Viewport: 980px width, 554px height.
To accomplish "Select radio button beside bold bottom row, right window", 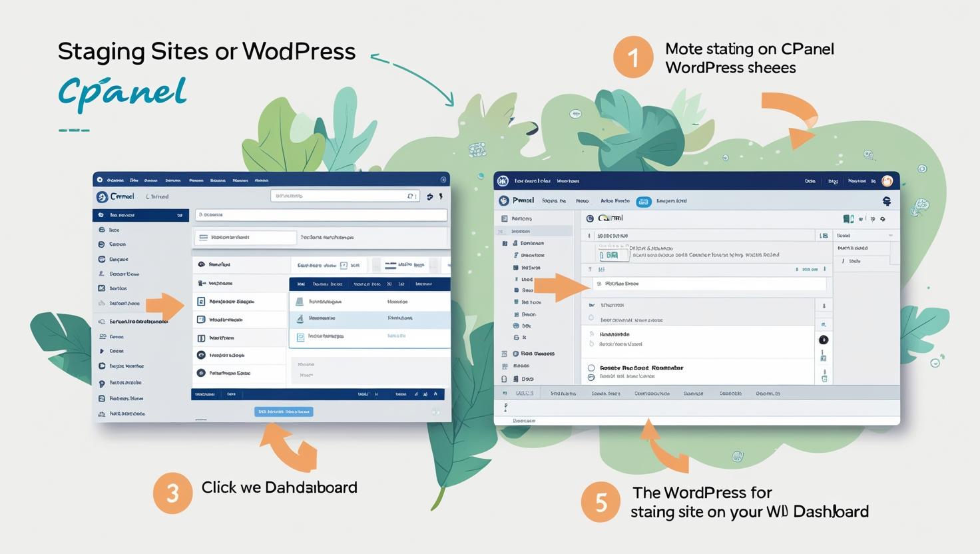I will pos(591,368).
